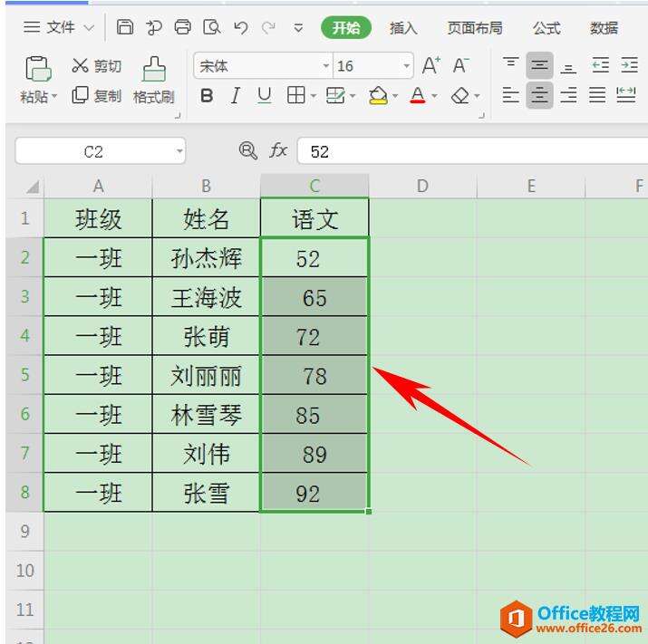This screenshot has height=644, width=648.
Task: Apply cell borders icon
Action: pyautogui.click(x=295, y=95)
